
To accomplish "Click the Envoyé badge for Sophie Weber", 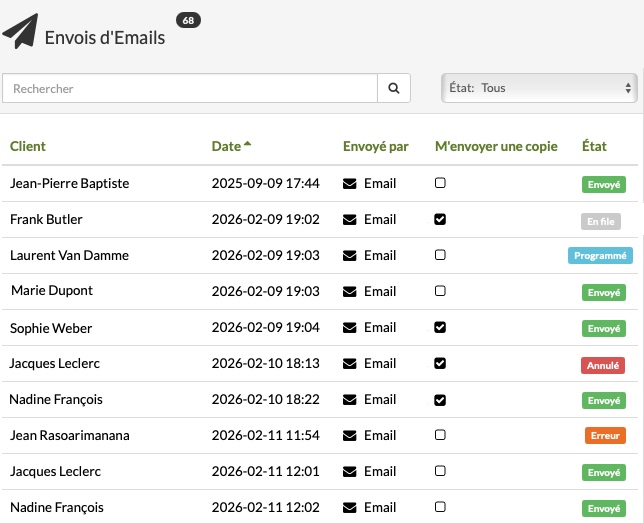I will click(x=604, y=329).
